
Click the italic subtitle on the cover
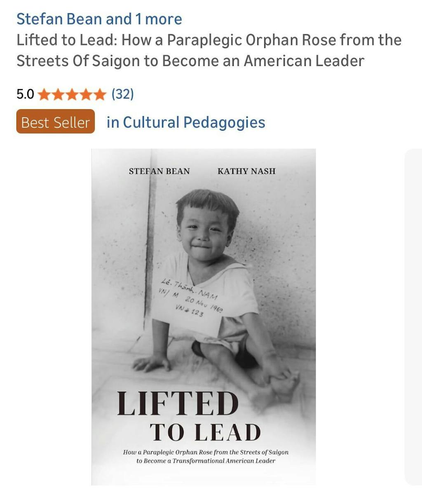[x=206, y=456]
